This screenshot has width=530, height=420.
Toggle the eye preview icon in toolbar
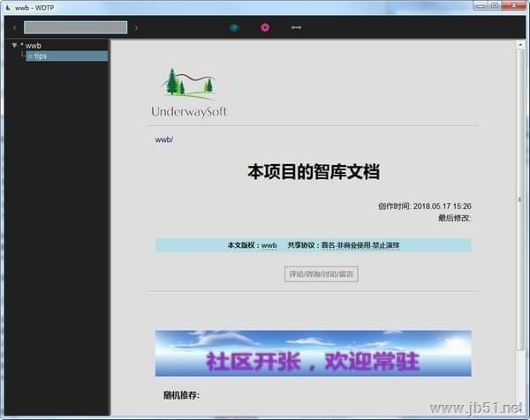tap(234, 27)
